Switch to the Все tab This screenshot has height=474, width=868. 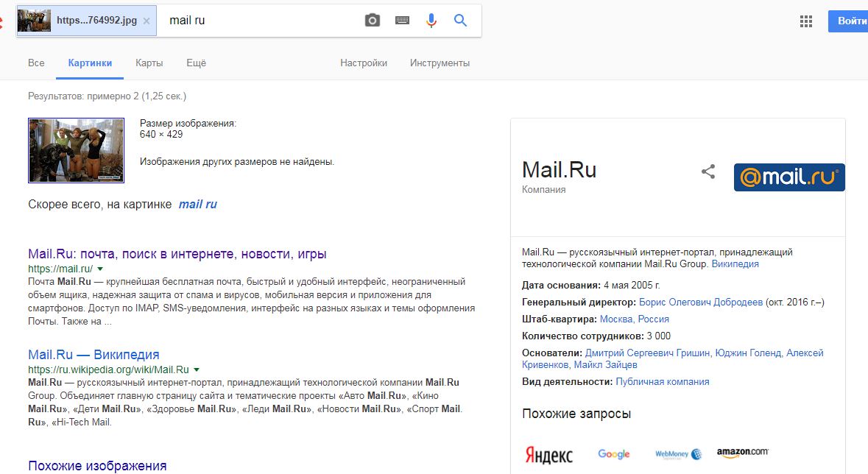point(36,63)
